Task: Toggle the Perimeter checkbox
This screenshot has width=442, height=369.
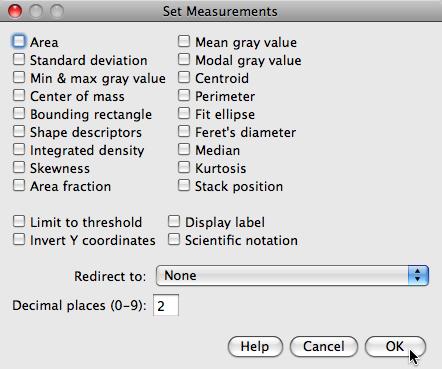Action: [184, 95]
